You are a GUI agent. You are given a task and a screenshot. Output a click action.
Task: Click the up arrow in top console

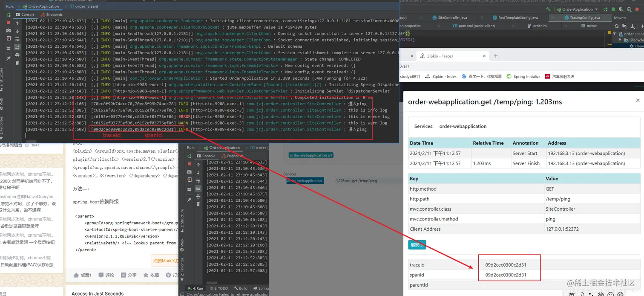click(17, 23)
